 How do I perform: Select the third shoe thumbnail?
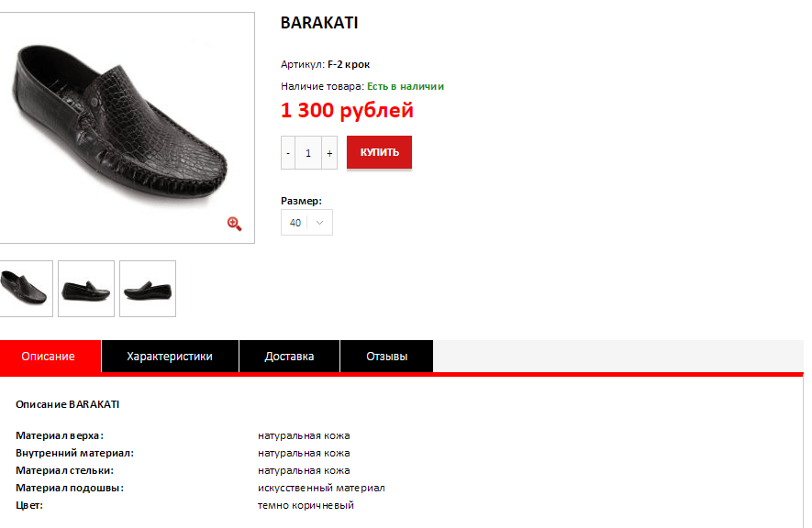point(148,289)
